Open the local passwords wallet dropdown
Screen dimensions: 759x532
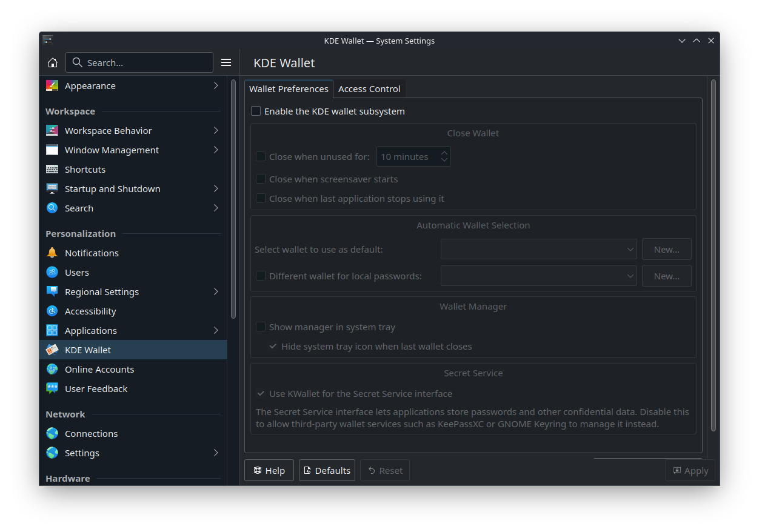click(x=539, y=276)
